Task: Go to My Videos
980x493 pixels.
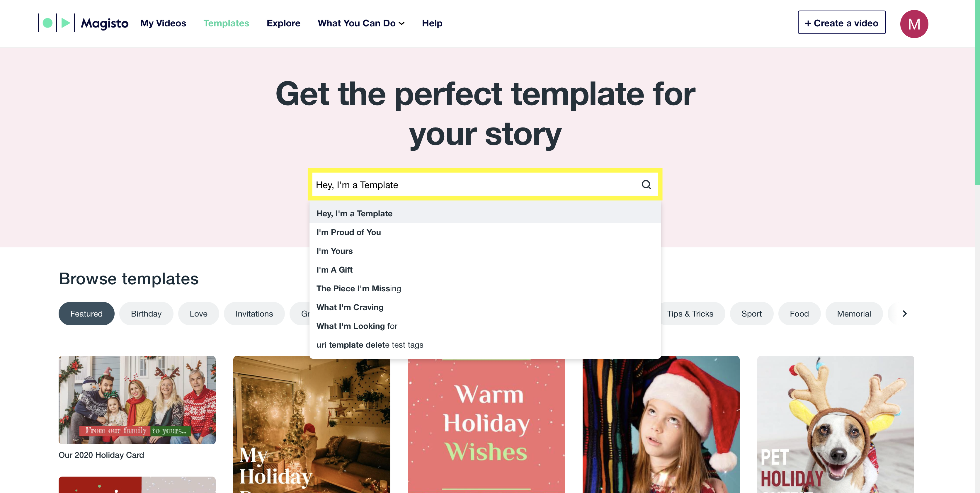Action: point(163,23)
